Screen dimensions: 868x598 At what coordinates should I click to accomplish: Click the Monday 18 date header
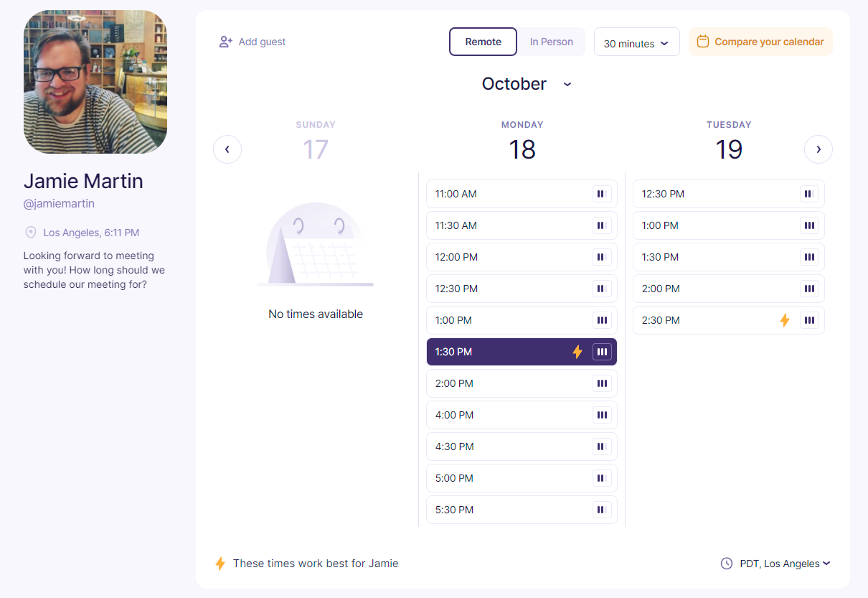tap(522, 141)
